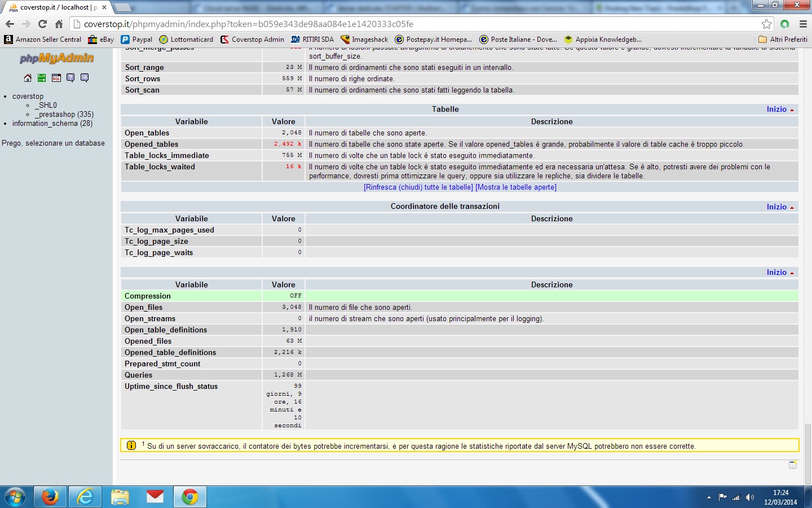Click the Chrome taskbar icon

click(190, 497)
